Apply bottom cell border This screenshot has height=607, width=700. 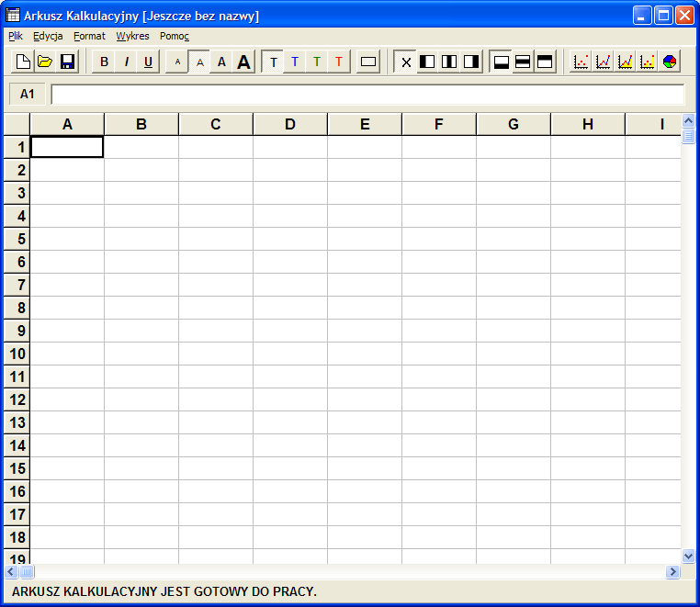click(502, 62)
